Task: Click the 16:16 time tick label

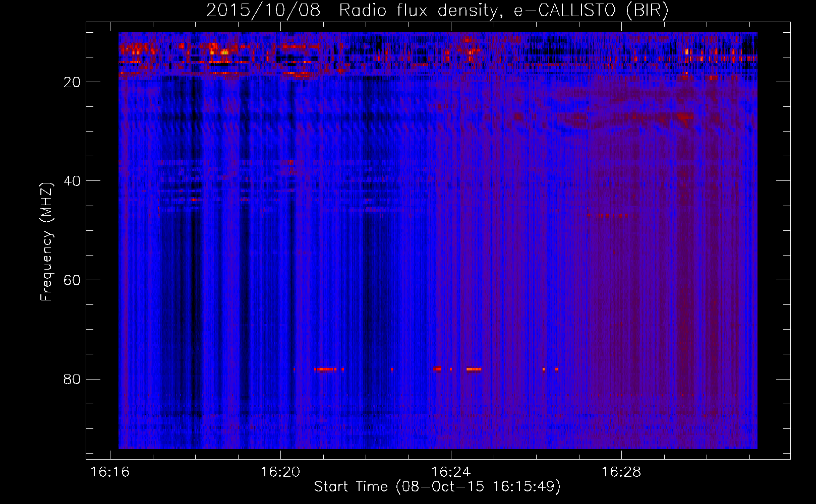Action: click(109, 472)
